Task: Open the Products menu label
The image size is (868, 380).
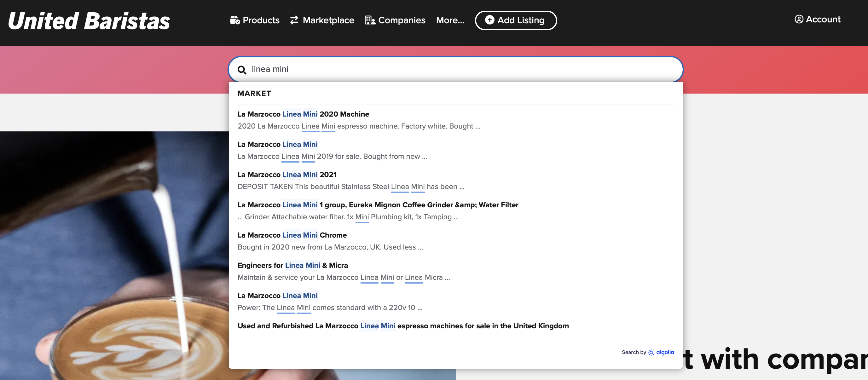Action: point(261,20)
